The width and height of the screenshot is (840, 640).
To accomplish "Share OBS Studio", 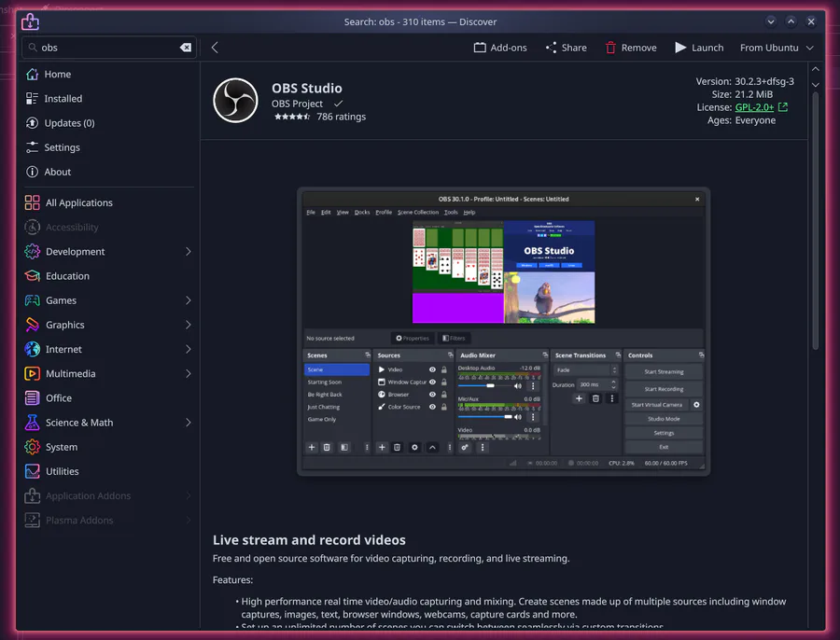I will (567, 48).
